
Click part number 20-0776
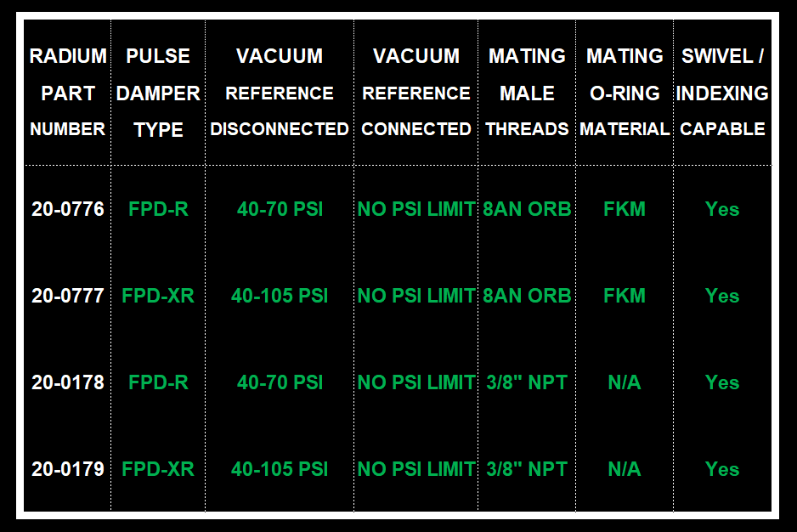68,209
